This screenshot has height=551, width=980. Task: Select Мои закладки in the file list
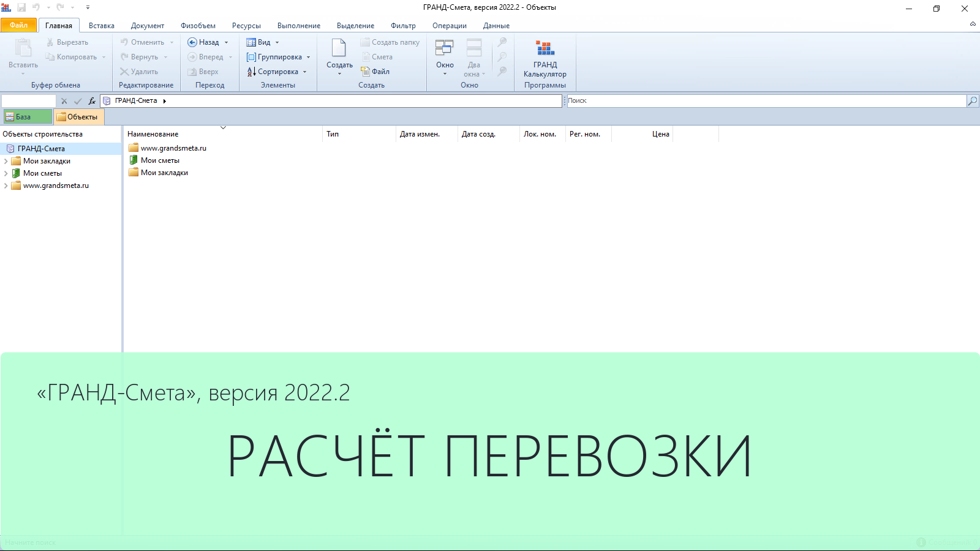tap(158, 173)
